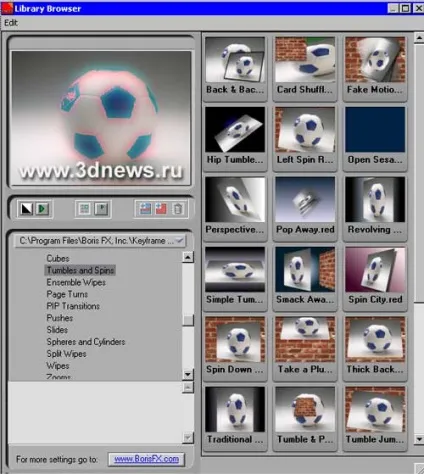Select the Page Turns category
This screenshot has width=424, height=474.
pos(67,294)
